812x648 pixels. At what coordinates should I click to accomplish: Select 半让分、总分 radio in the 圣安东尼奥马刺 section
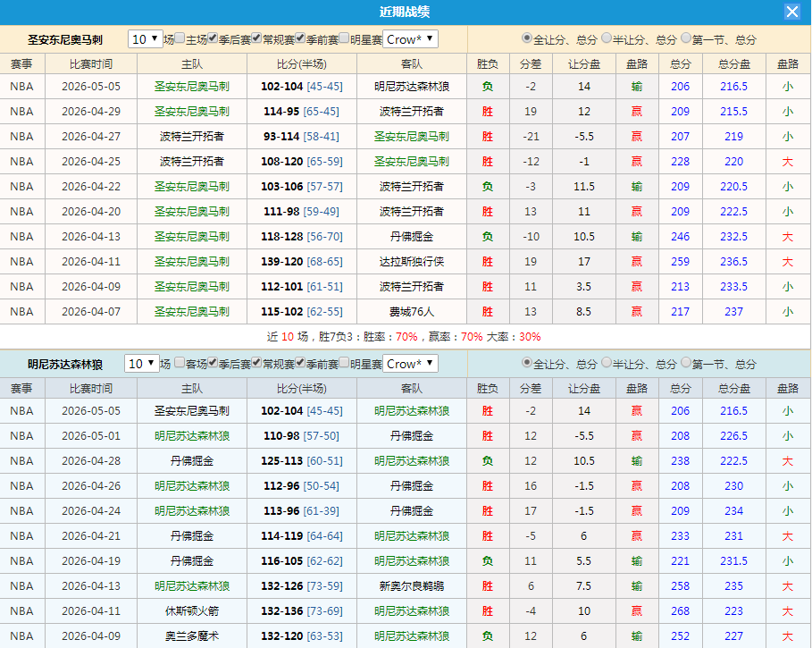click(607, 38)
